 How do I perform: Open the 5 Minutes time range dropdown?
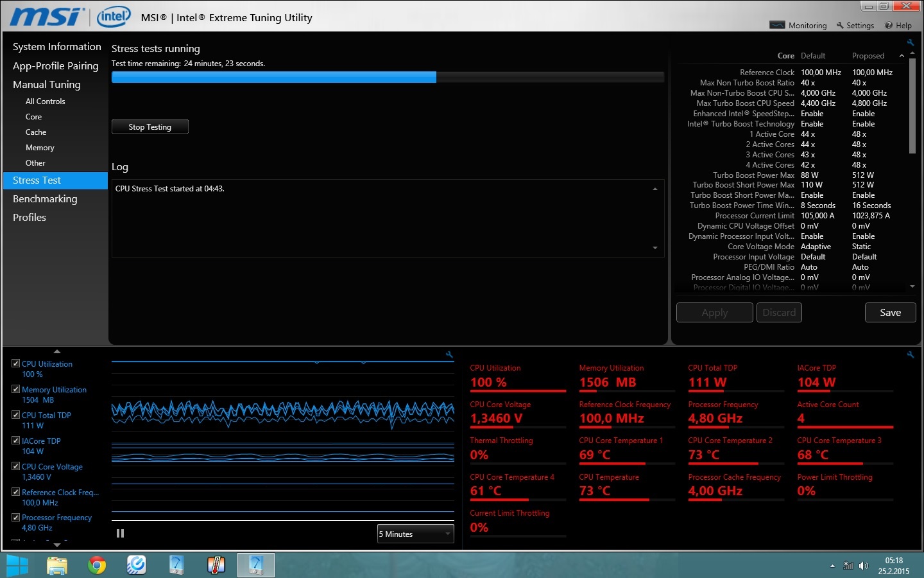[x=416, y=534]
